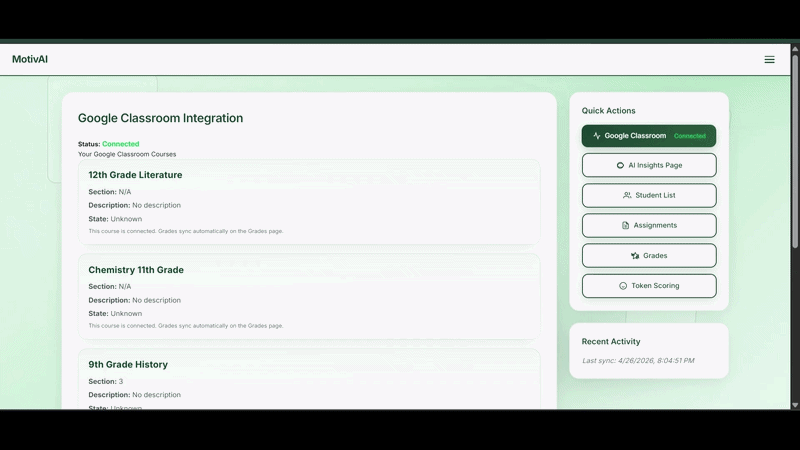Click the page scrollbar up arrow
The height and width of the screenshot is (450, 800).
pos(795,48)
